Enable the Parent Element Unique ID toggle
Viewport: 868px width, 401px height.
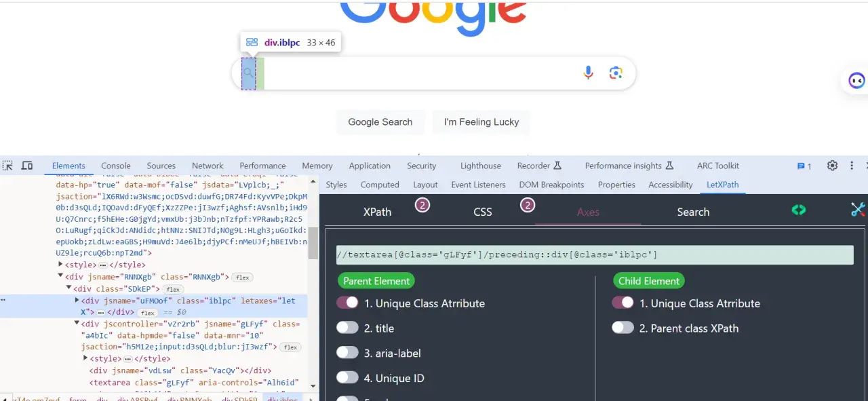(347, 378)
